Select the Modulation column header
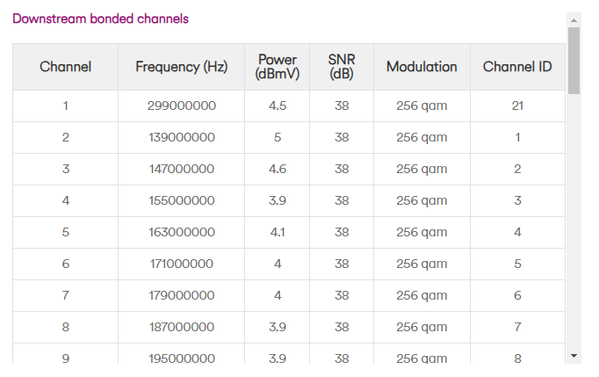Image resolution: width=599 pixels, height=377 pixels. [422, 67]
